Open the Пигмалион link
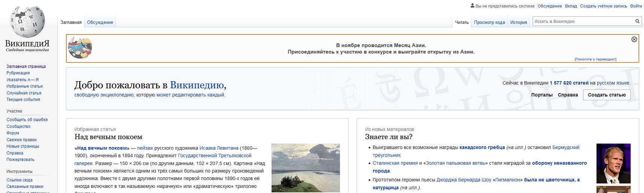644x193 pixels. 507,180
